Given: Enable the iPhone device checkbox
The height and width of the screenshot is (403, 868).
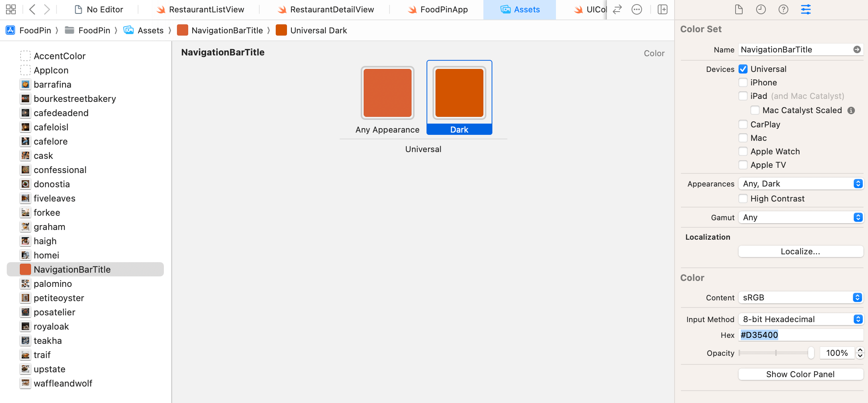Looking at the screenshot, I should pos(743,82).
